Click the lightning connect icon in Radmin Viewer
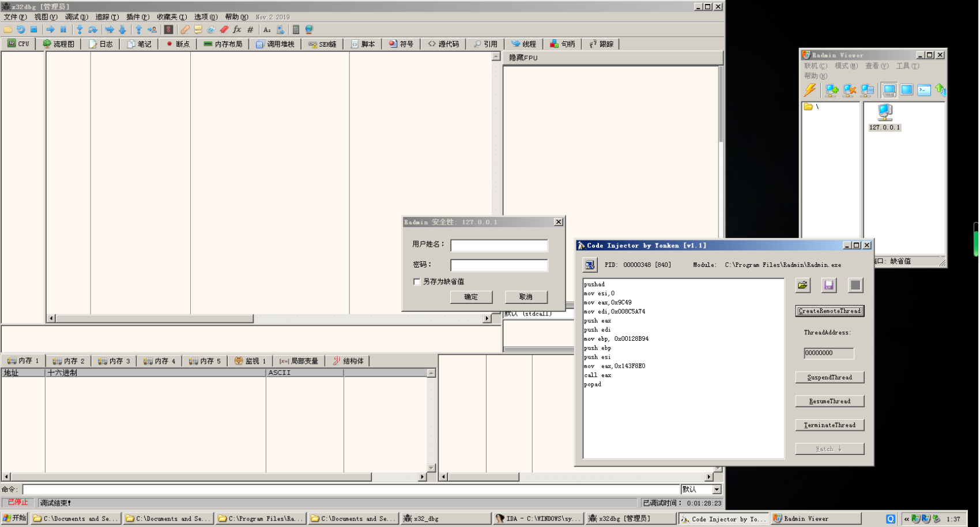 tap(810, 90)
